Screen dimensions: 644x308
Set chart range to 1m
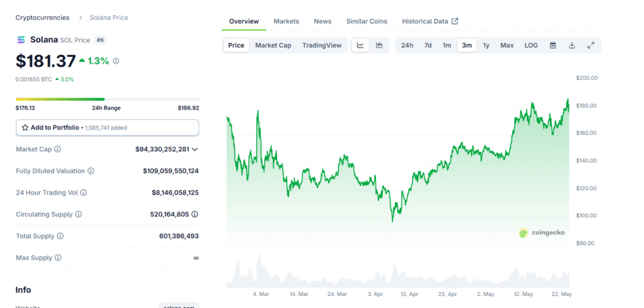tap(447, 45)
